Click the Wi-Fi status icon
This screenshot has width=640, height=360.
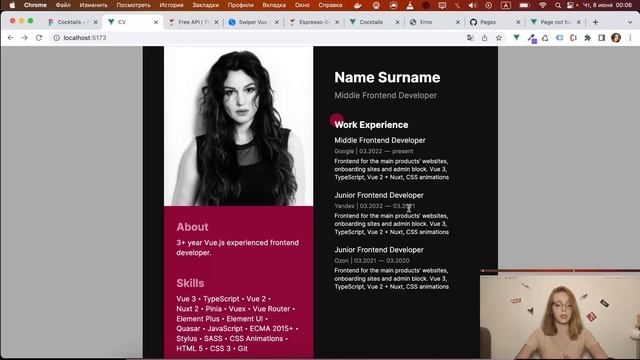[542, 5]
